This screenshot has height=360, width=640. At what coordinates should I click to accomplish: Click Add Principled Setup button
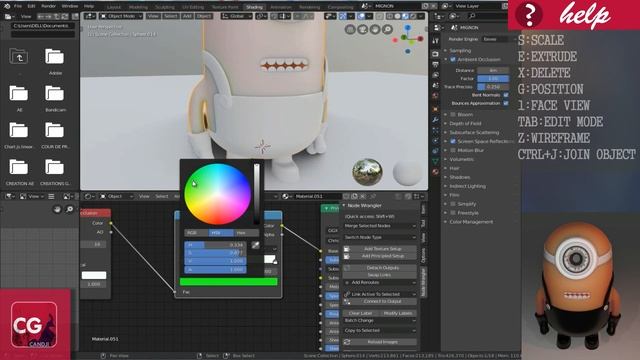pos(380,256)
